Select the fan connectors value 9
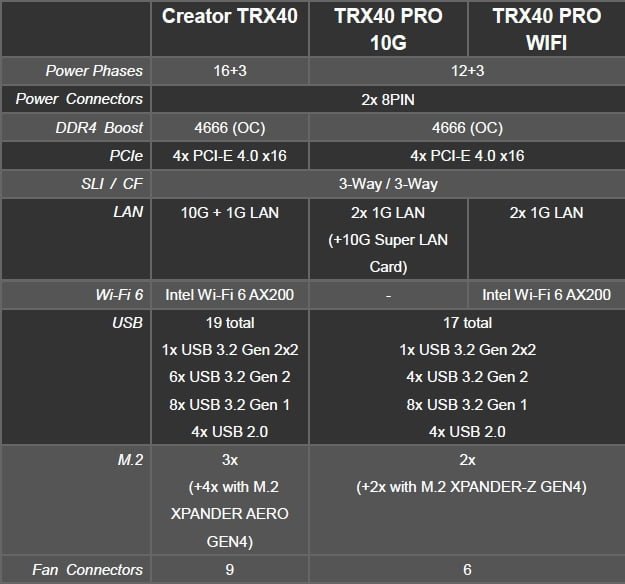Image resolution: width=625 pixels, height=584 pixels. click(230, 570)
